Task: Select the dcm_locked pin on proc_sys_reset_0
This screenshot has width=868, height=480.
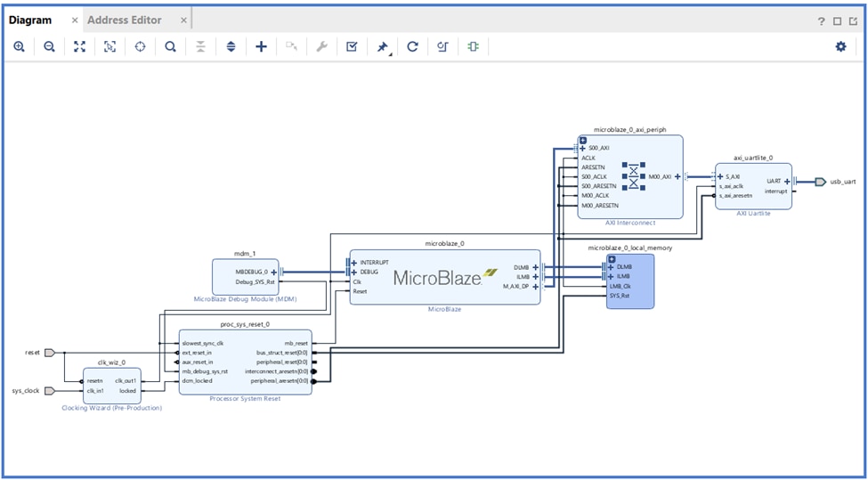Action: [x=198, y=381]
